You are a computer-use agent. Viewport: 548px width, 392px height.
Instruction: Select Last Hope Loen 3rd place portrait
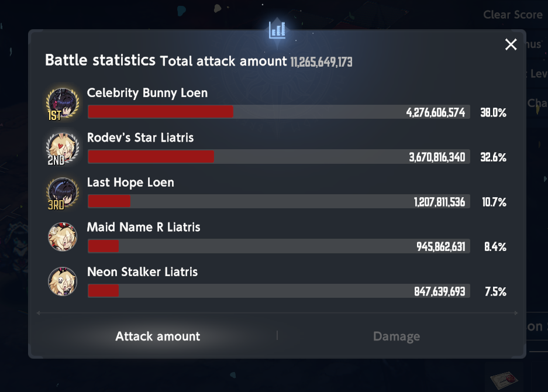click(x=63, y=193)
